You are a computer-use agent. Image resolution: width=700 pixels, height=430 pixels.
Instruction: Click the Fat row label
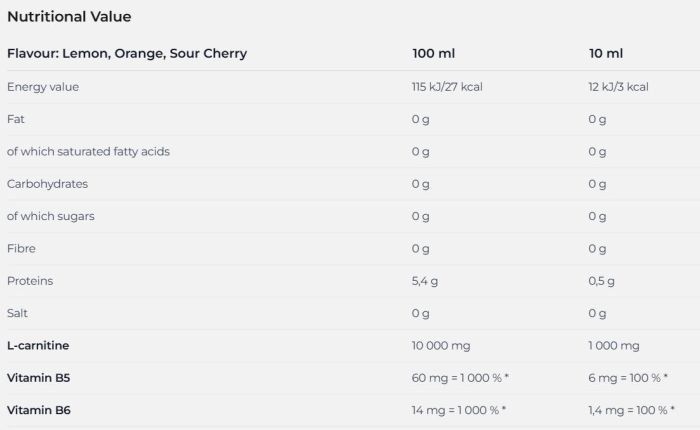15,119
